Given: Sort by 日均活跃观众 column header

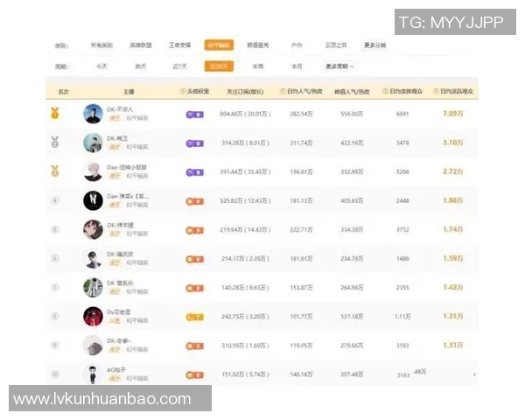Looking at the screenshot, I should [457, 91].
